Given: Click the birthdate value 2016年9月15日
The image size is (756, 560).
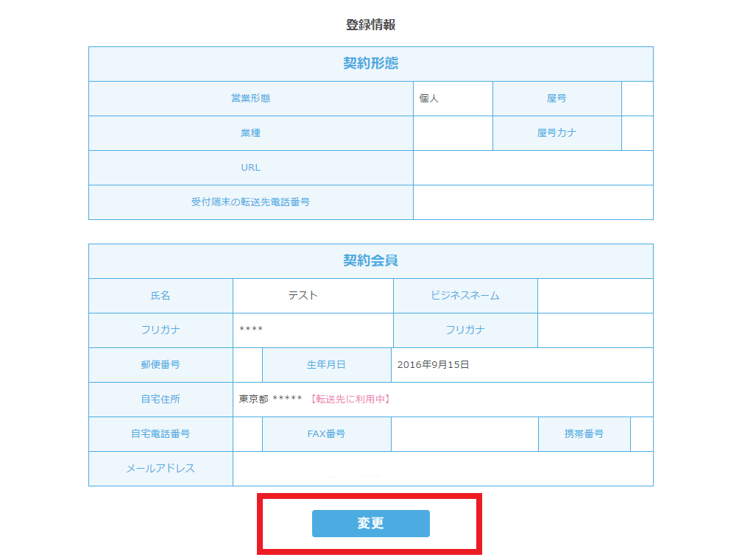Looking at the screenshot, I should [x=433, y=364].
